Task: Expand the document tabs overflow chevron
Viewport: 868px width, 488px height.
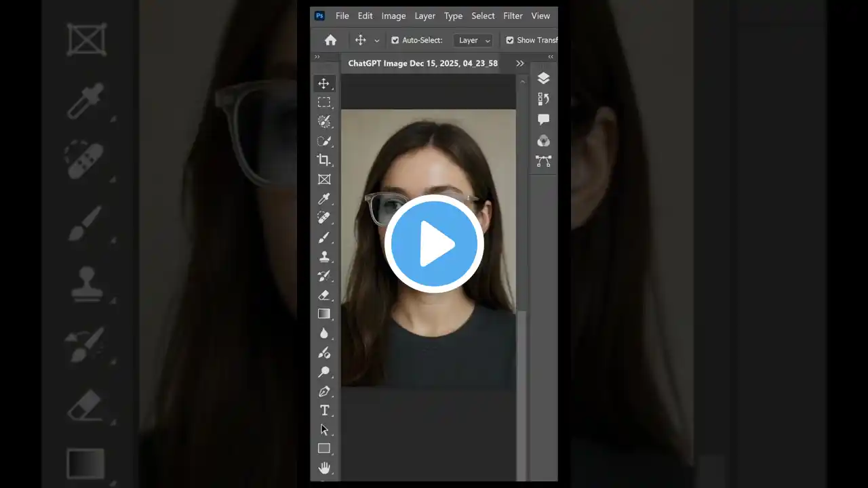Action: [x=520, y=63]
